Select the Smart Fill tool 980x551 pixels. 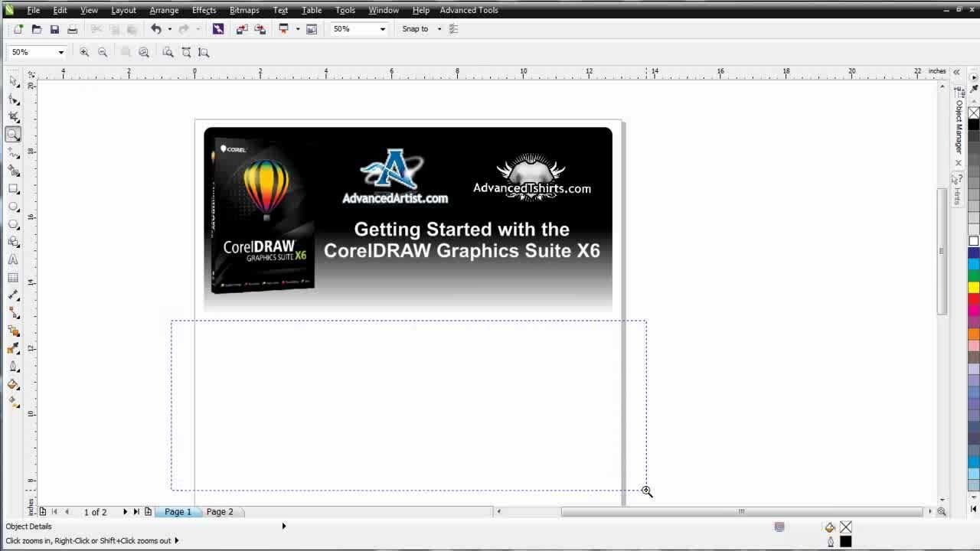pos(13,171)
